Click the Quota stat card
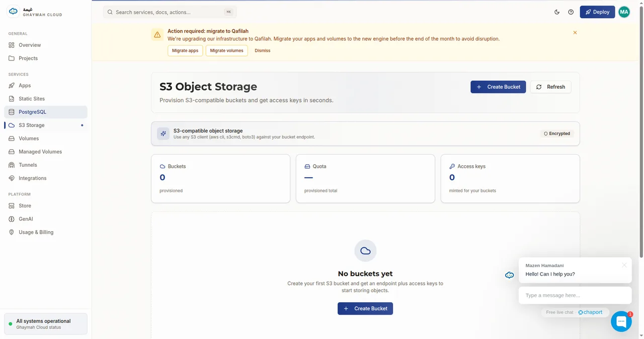 click(x=365, y=179)
